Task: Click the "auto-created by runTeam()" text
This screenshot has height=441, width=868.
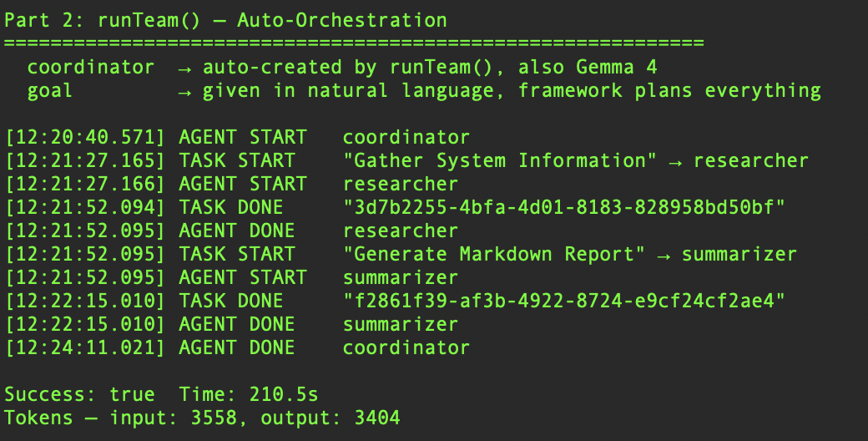Action: coord(342,67)
